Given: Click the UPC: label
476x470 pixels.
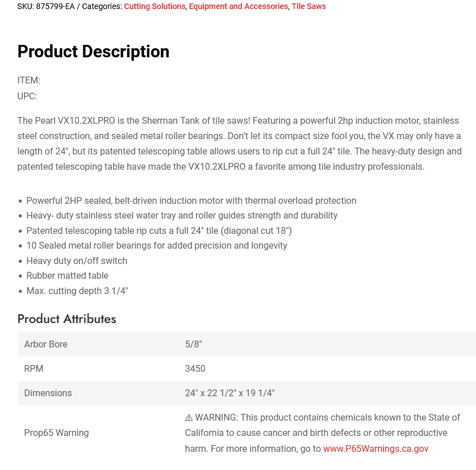Looking at the screenshot, I should [27, 96].
